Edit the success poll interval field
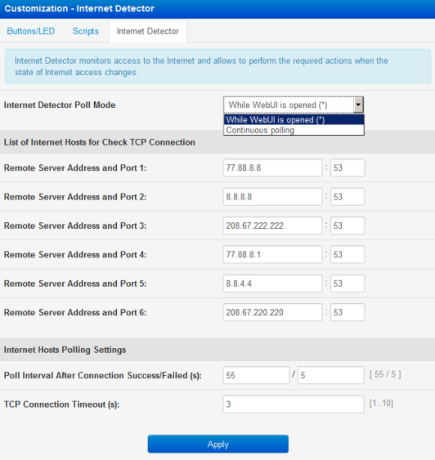This screenshot has width=435, height=460. [x=256, y=375]
